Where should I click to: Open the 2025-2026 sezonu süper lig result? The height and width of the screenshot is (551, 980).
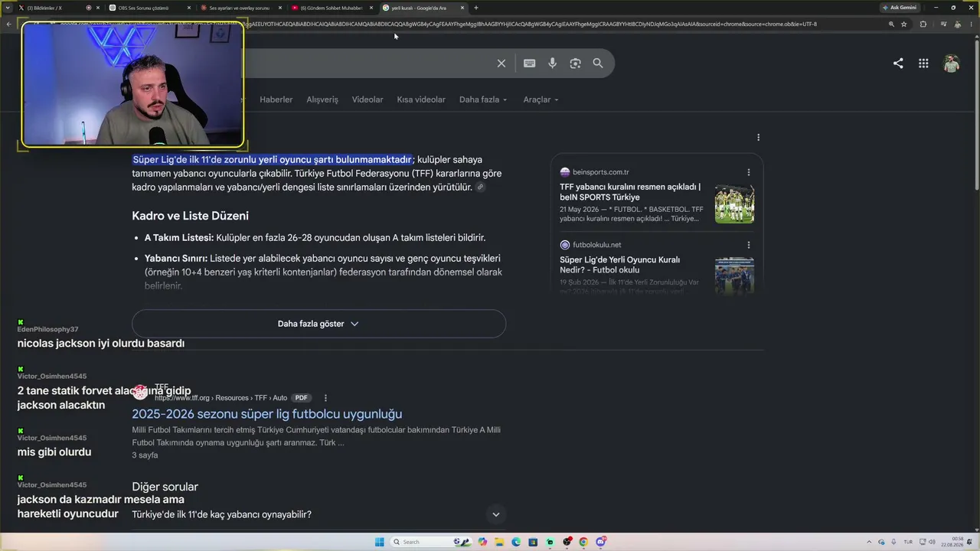click(266, 414)
